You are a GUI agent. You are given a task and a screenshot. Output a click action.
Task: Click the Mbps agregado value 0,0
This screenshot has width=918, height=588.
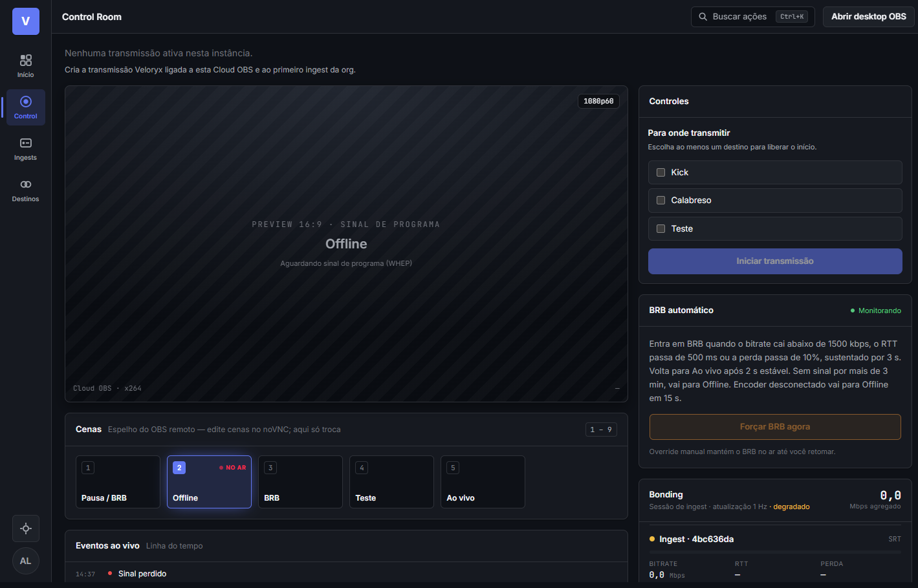tap(890, 495)
